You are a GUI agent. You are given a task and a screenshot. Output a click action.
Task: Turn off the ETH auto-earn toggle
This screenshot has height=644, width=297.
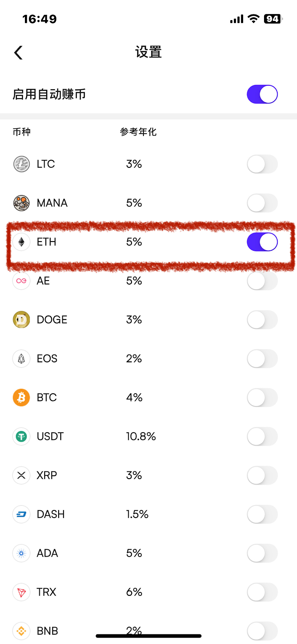[x=262, y=242]
